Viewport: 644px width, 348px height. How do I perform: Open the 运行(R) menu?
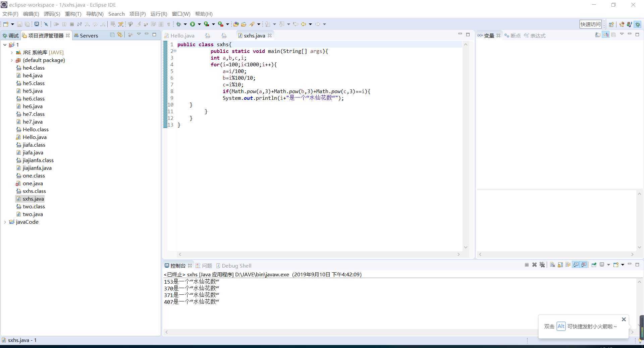pyautogui.click(x=159, y=14)
